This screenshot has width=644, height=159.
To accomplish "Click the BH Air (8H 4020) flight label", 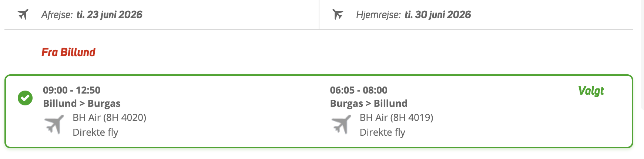I will pos(110,118).
